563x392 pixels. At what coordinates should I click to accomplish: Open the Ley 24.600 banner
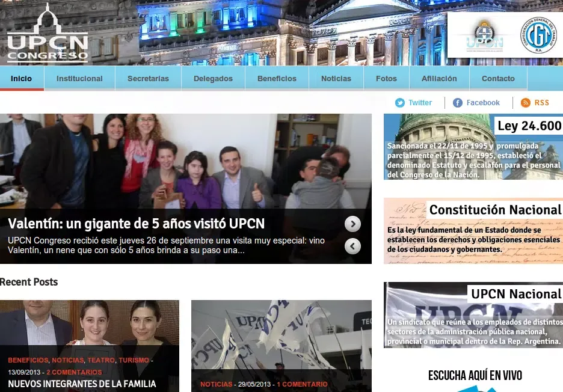(473, 147)
